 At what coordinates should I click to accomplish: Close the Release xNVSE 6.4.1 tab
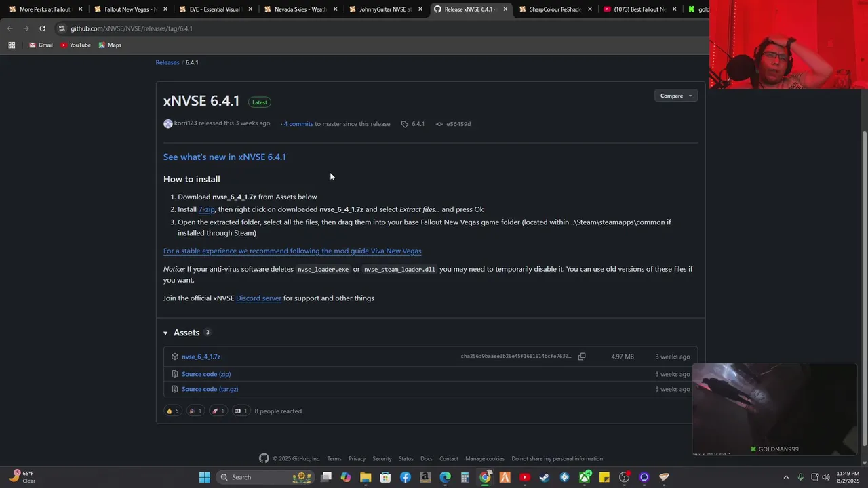pos(505,9)
